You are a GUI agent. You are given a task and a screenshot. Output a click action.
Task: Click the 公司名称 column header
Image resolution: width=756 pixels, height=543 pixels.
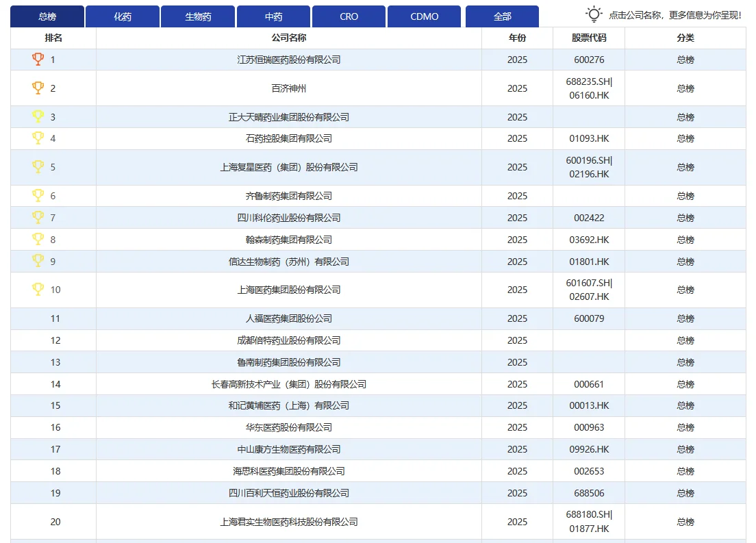289,38
